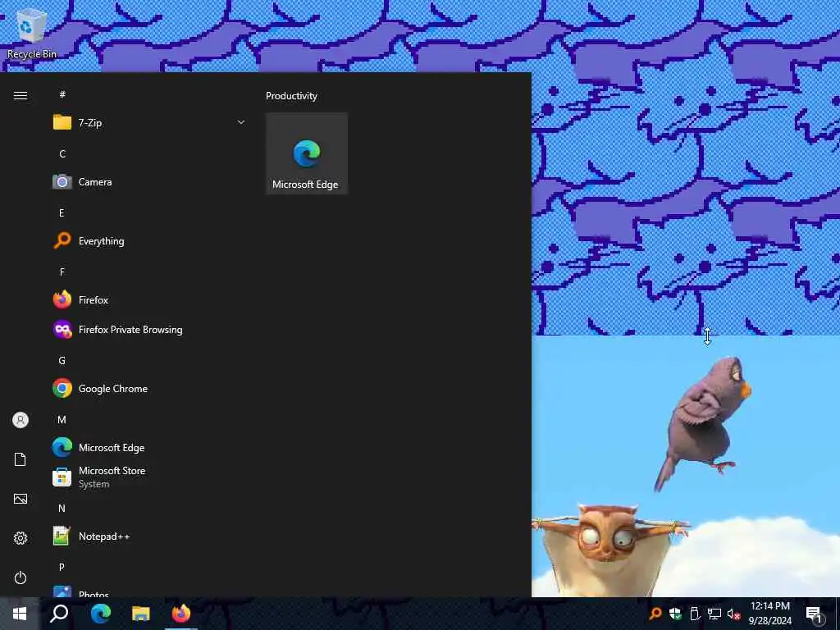Click the Microsoft Edge pinned tile
The width and height of the screenshot is (840, 630).
pyautogui.click(x=307, y=153)
